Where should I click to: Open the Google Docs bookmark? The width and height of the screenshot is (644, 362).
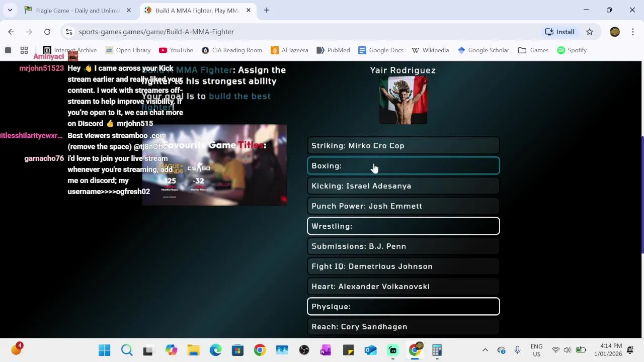point(381,50)
